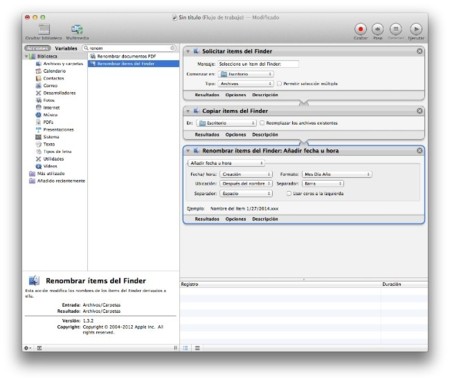Select the Calendario category icon
450x382 pixels.
point(38,71)
